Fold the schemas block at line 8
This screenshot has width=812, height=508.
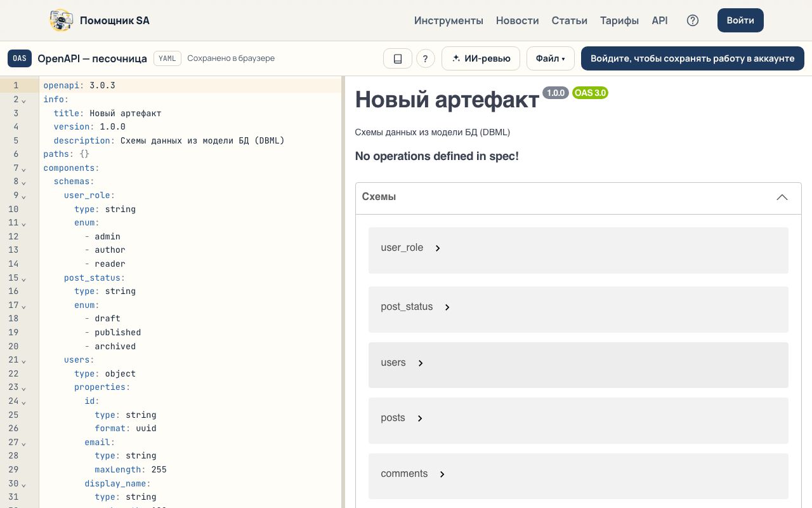click(23, 182)
